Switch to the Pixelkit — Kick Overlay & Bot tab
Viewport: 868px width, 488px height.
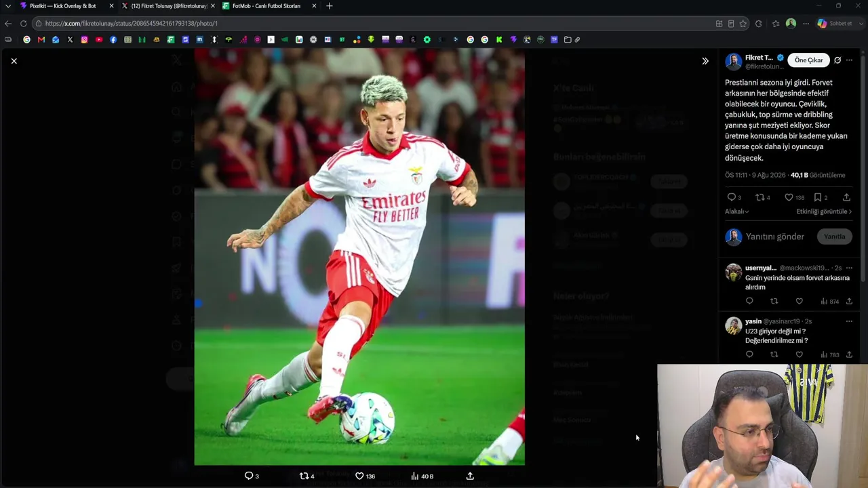[62, 6]
